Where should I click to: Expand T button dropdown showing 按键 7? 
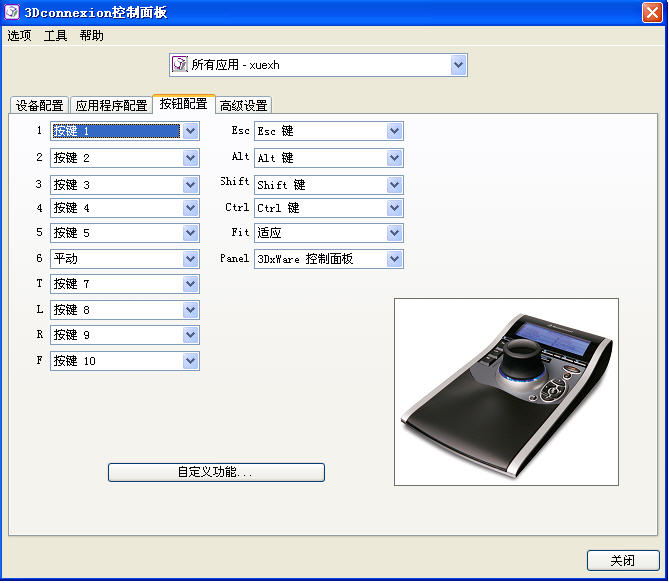[x=190, y=284]
